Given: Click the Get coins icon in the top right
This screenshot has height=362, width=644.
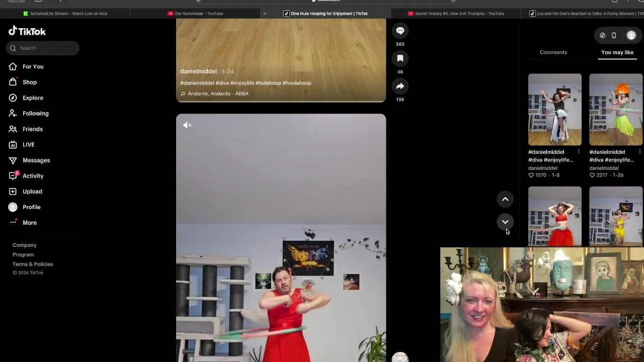Looking at the screenshot, I should coord(602,35).
